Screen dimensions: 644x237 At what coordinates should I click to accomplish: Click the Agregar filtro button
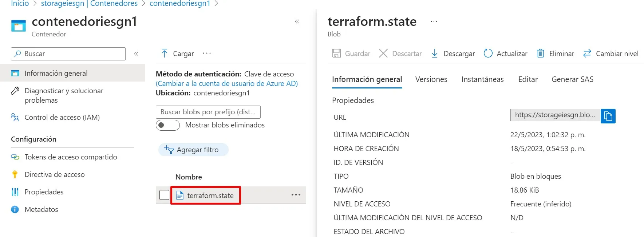click(193, 150)
